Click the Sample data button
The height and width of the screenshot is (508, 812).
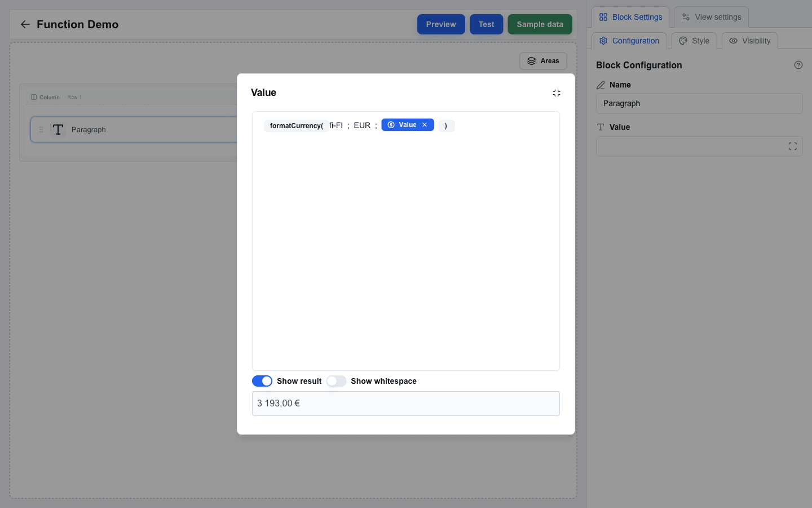[x=540, y=24]
